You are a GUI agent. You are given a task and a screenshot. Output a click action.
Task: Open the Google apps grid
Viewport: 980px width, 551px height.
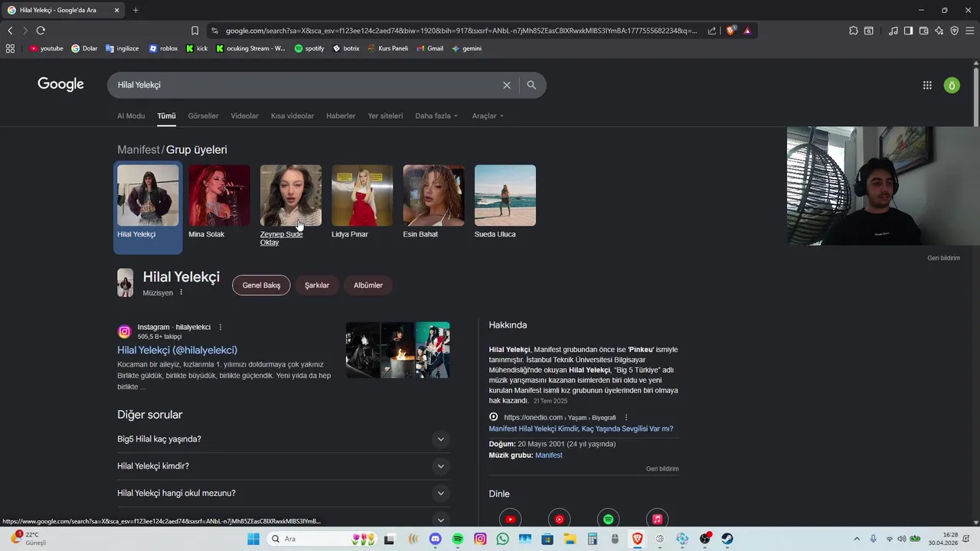pos(927,85)
